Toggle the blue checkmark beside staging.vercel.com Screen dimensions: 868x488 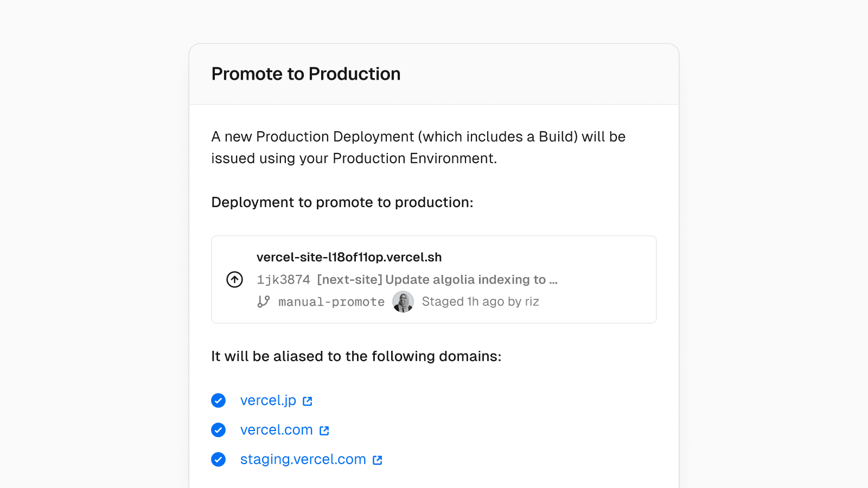pos(218,459)
